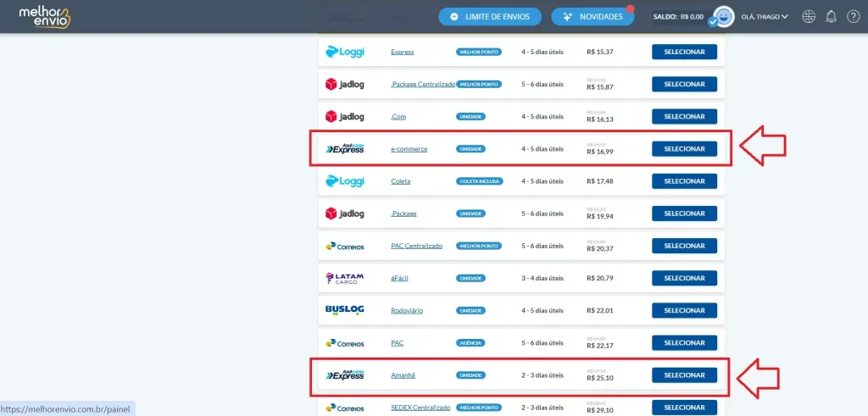Click the Saldo R$ 0,00 balance
Image resolution: width=868 pixels, height=416 pixels.
tap(678, 17)
